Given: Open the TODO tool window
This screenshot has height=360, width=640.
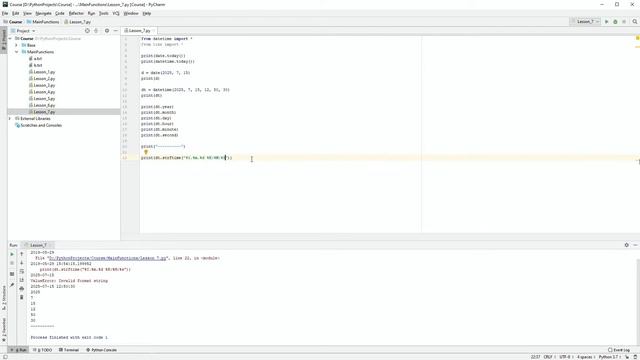Looking at the screenshot, I should point(42,350).
